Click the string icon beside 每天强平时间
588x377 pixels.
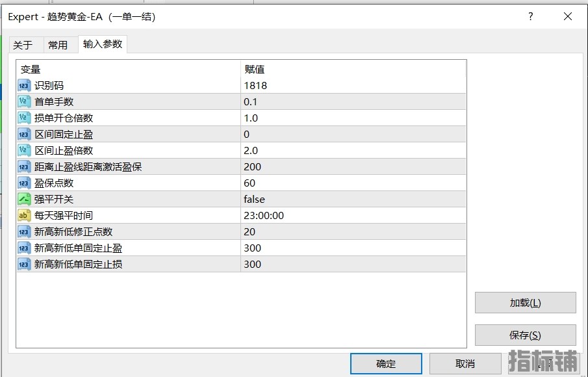click(x=24, y=215)
